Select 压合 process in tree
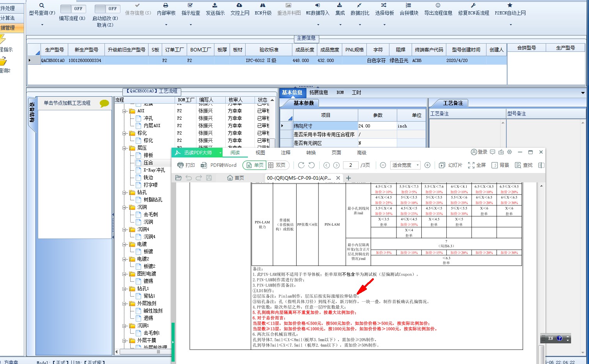The width and height of the screenshot is (589, 364). coord(148,163)
